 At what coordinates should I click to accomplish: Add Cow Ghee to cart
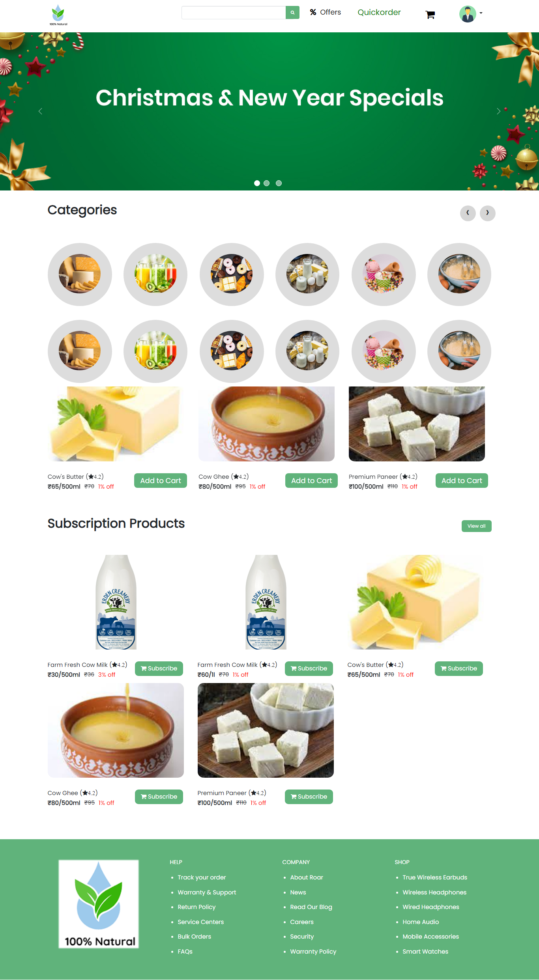312,481
